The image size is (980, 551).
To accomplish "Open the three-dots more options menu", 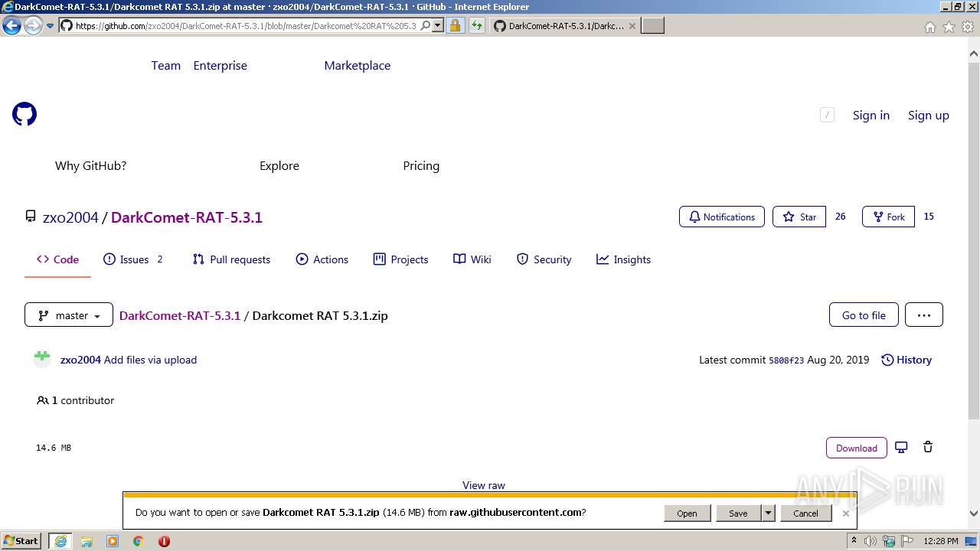I will click(x=924, y=315).
